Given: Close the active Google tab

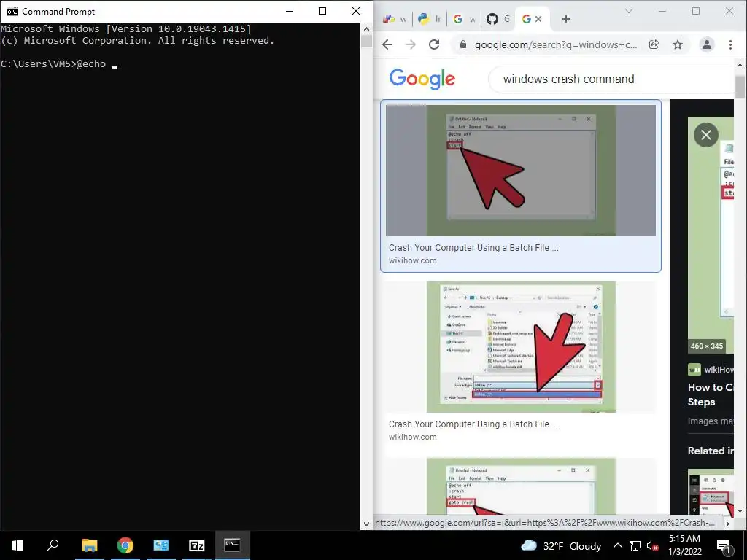Looking at the screenshot, I should pos(538,19).
